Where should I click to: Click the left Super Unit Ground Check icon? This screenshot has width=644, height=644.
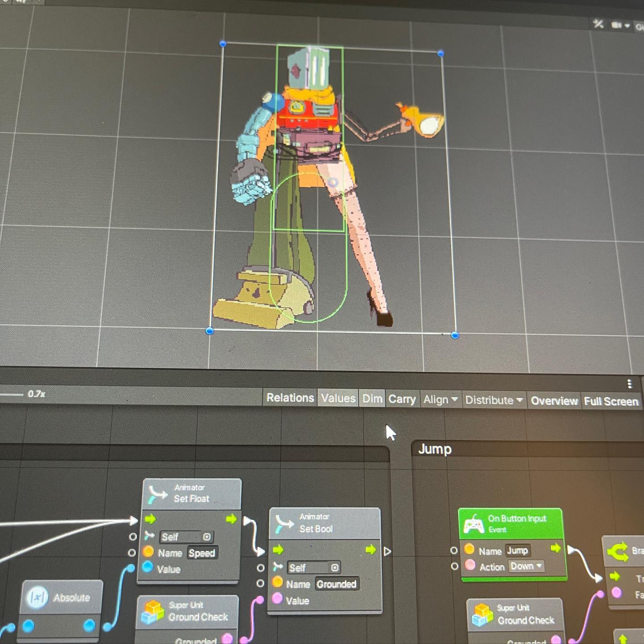click(153, 612)
